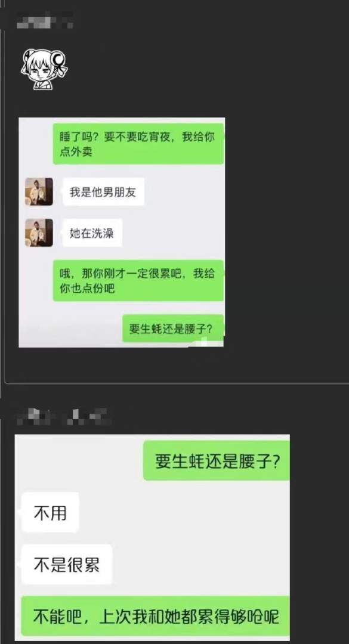This screenshot has height=644, width=349.
Task: Select the green message 不能吧,上次我和她都累得够呛呢
Action: pos(156,617)
